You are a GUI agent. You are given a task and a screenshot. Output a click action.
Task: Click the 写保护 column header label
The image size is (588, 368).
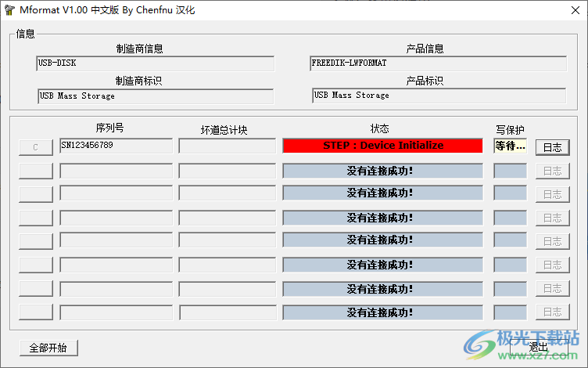coord(510,130)
